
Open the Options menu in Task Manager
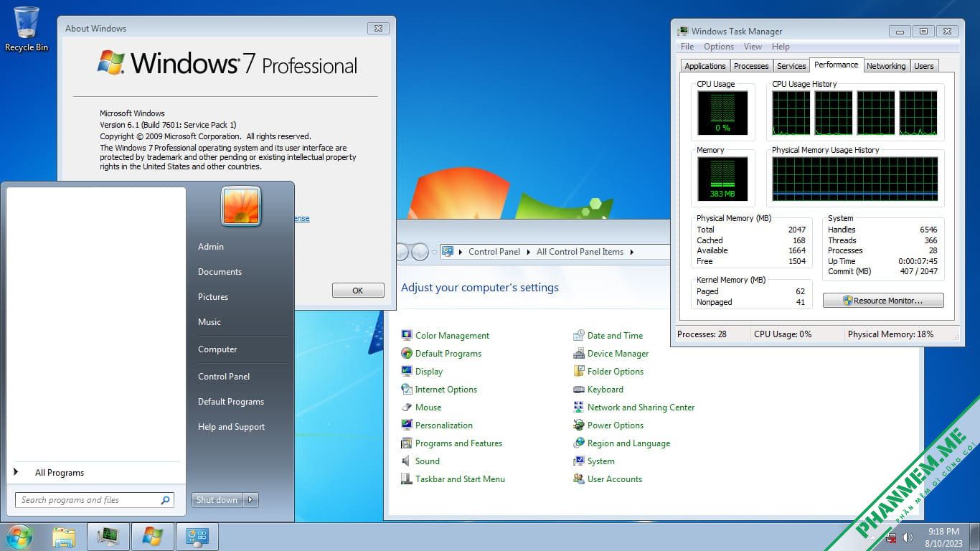(x=718, y=47)
